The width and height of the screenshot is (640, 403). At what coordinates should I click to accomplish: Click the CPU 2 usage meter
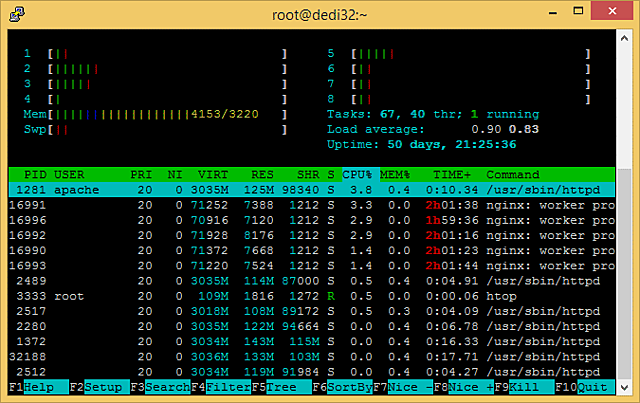point(156,69)
